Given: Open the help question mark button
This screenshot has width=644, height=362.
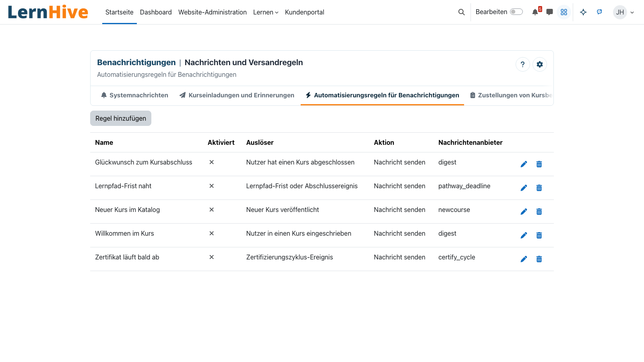Looking at the screenshot, I should click(522, 64).
